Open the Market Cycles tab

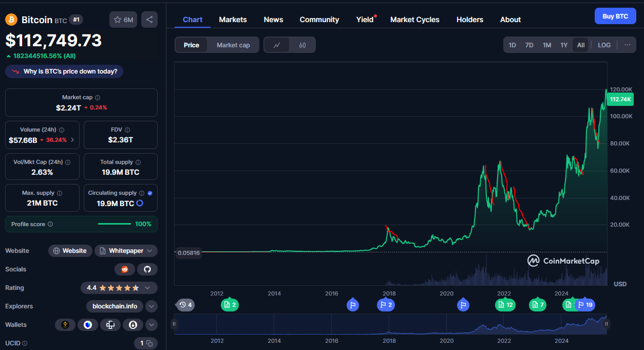click(415, 20)
